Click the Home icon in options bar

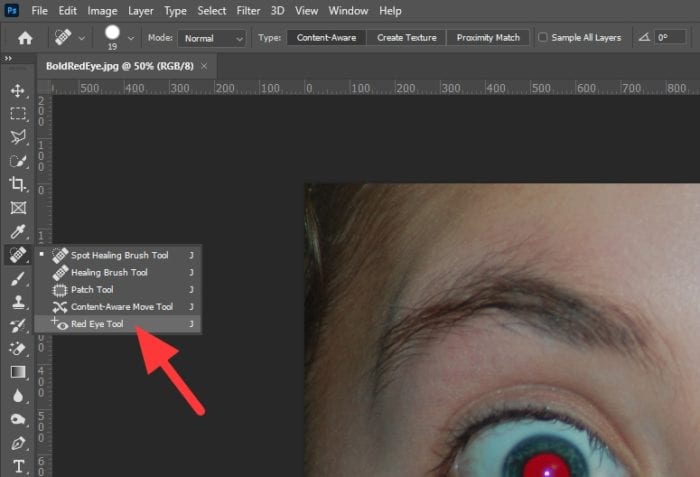click(25, 38)
